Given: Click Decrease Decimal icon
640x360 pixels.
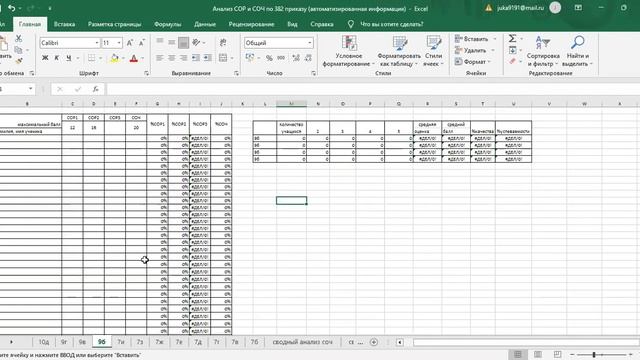Looking at the screenshot, I should [x=308, y=58].
